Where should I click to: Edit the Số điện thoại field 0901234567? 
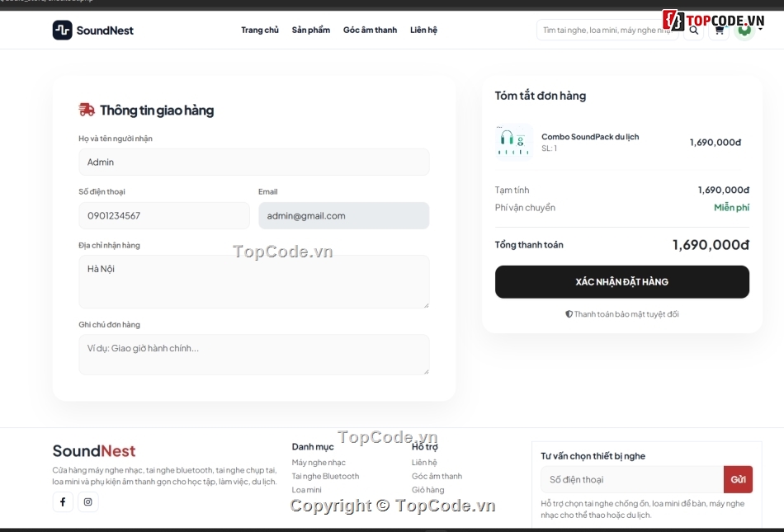pos(164,216)
